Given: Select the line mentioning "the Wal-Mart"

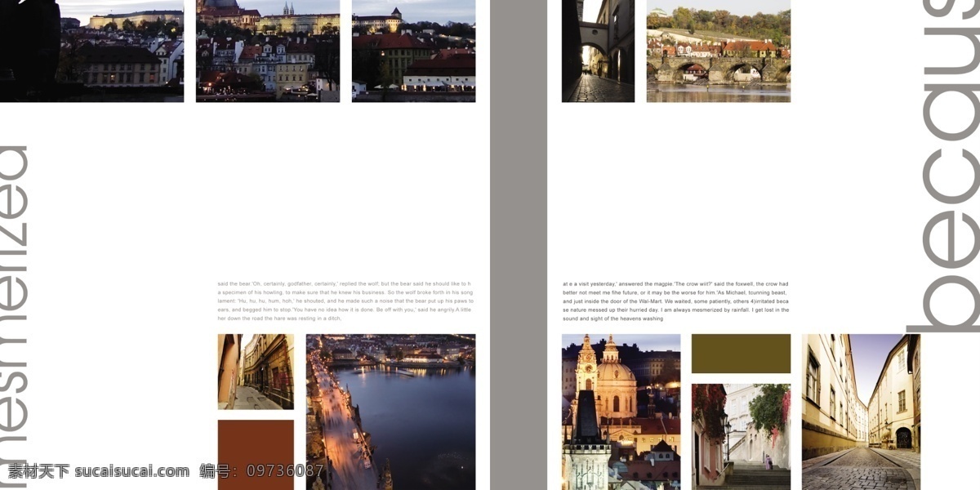Looking at the screenshot, I should tap(675, 301).
